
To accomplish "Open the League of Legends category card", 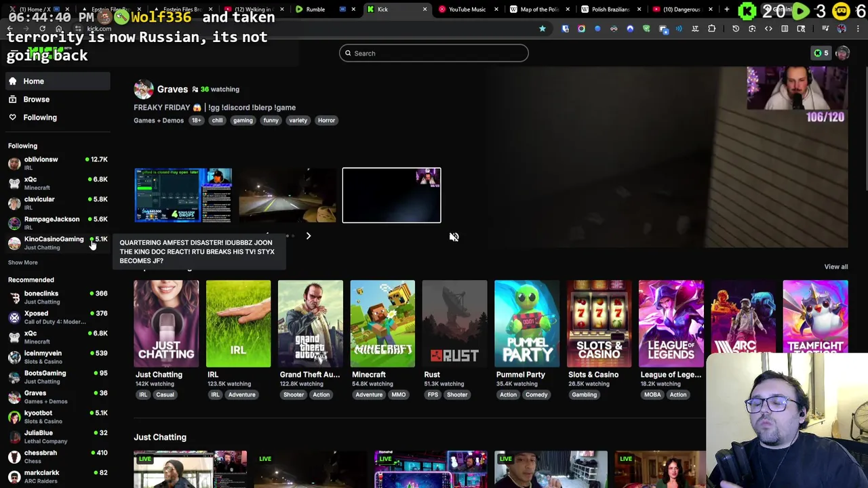I will point(671,324).
